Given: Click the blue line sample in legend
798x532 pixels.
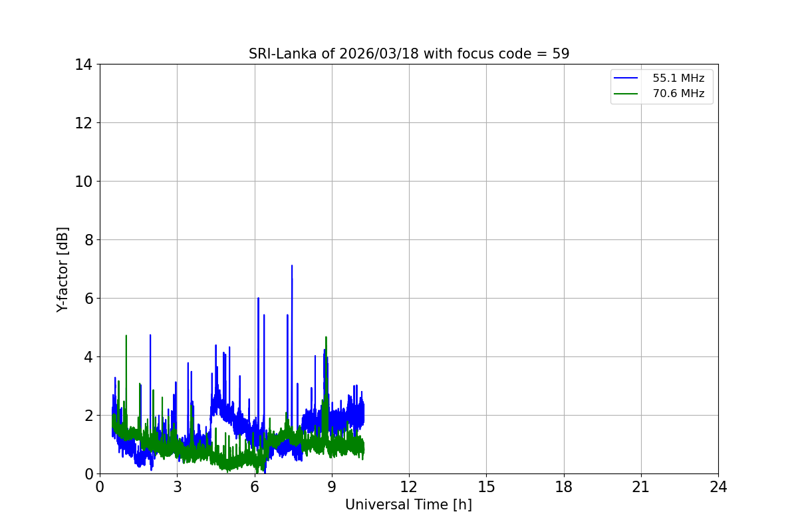Looking at the screenshot, I should [x=626, y=78].
